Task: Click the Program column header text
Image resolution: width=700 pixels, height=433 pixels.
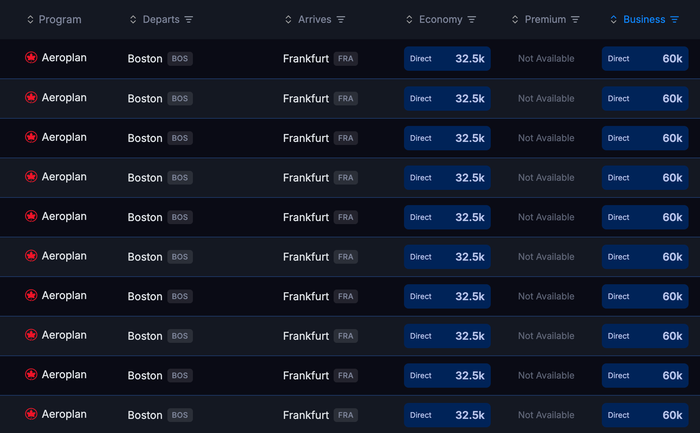Action: point(60,20)
